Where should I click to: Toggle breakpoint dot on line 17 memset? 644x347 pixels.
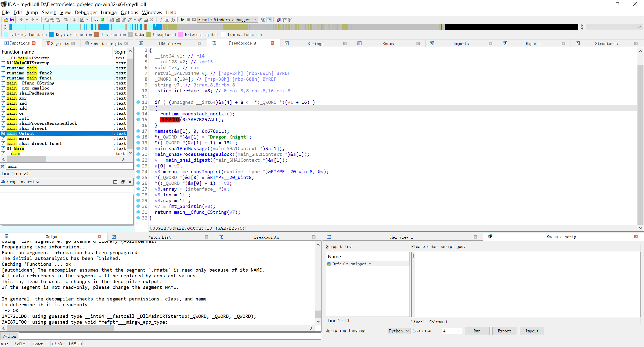pos(138,131)
